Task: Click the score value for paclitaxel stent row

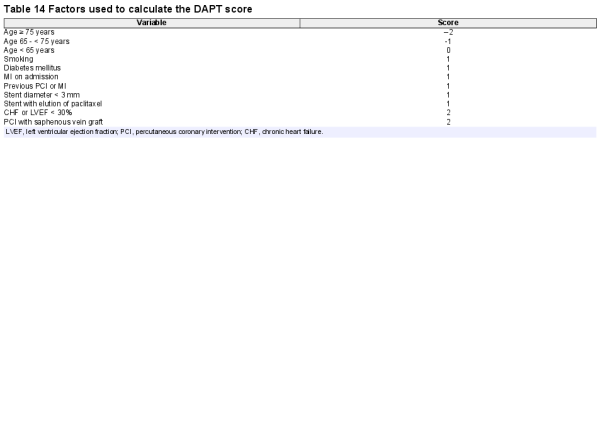Action: [x=448, y=104]
